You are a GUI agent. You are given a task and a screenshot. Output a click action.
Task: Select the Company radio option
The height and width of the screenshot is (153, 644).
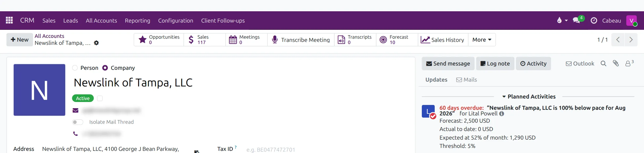click(105, 68)
